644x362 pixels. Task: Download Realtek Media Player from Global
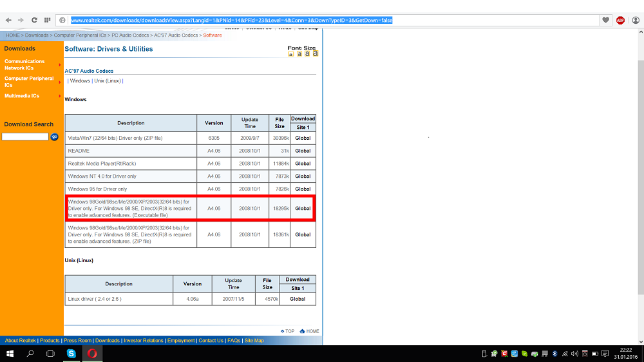point(303,164)
